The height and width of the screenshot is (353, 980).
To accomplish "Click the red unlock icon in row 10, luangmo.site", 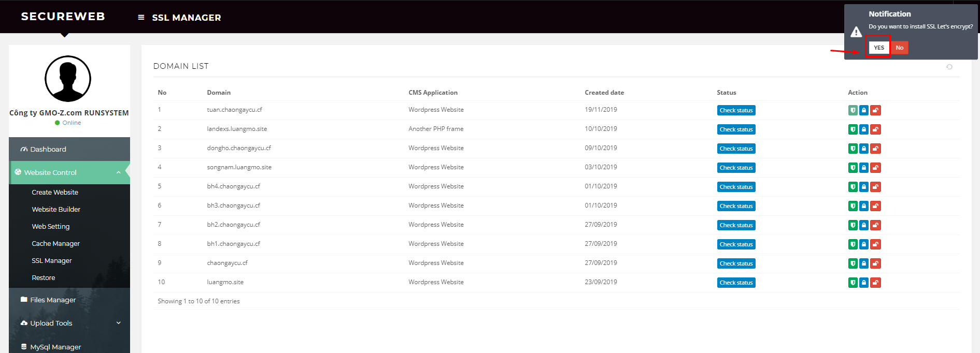I will point(875,283).
